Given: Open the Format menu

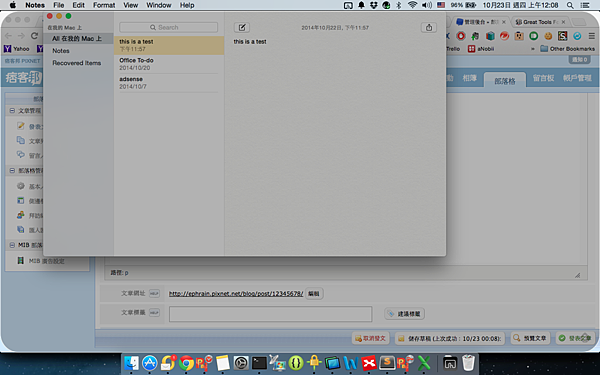Looking at the screenshot, I should click(x=104, y=5).
